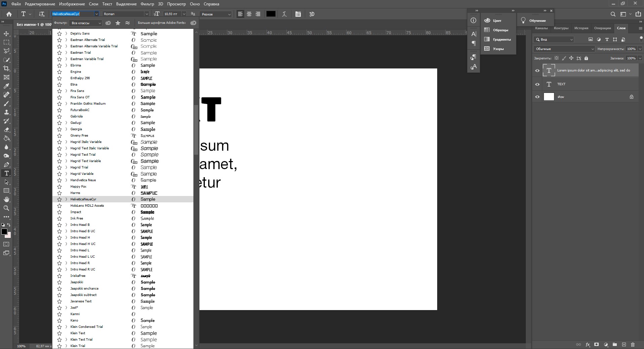This screenshot has width=644, height=349.
Task: Open the font style Roman dropdown
Action: (146, 14)
